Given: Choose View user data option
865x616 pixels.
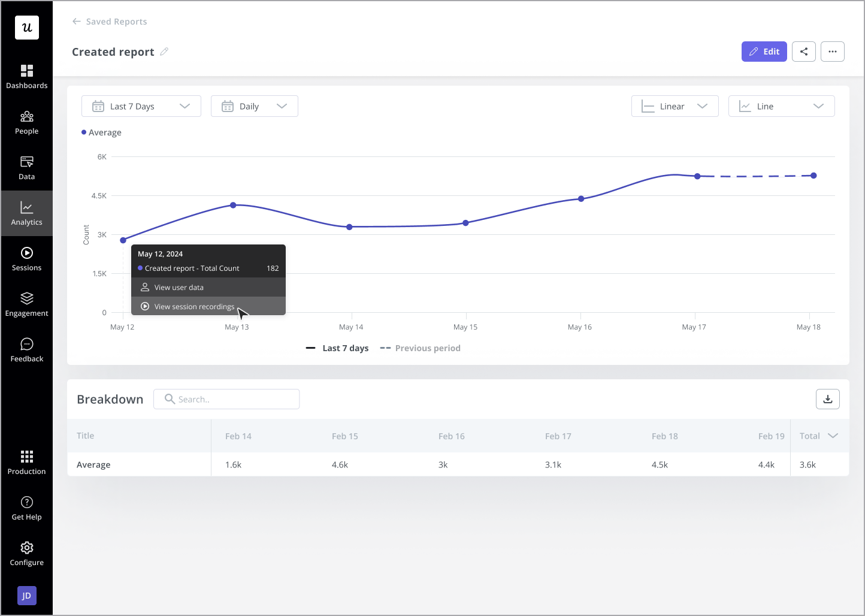Looking at the screenshot, I should click(x=179, y=287).
